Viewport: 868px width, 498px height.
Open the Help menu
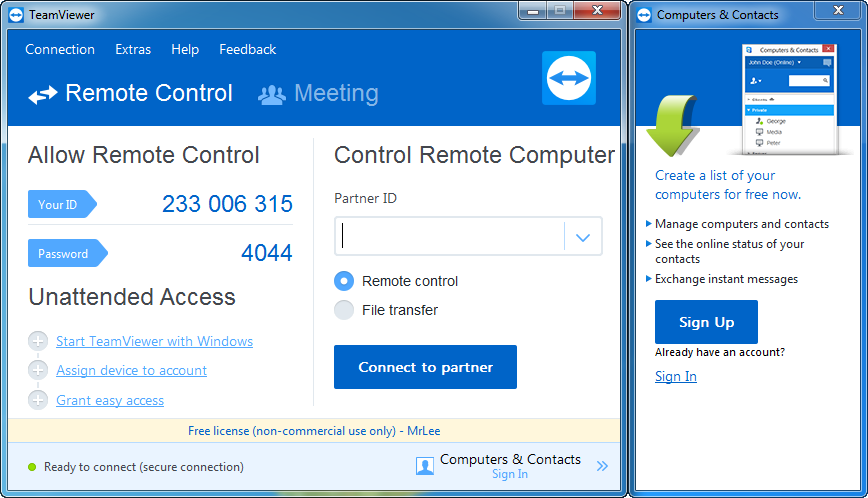[x=185, y=49]
